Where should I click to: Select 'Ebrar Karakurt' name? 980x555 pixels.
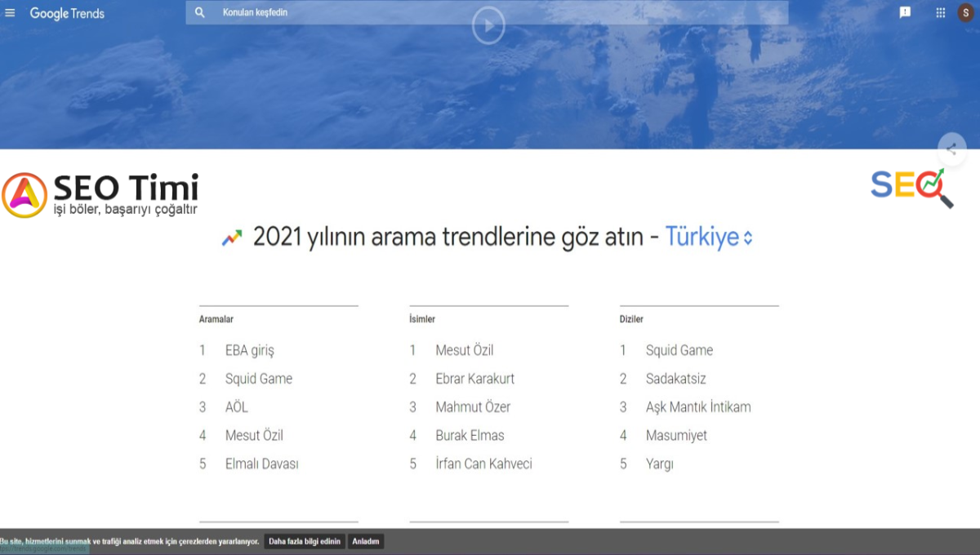pyautogui.click(x=475, y=379)
